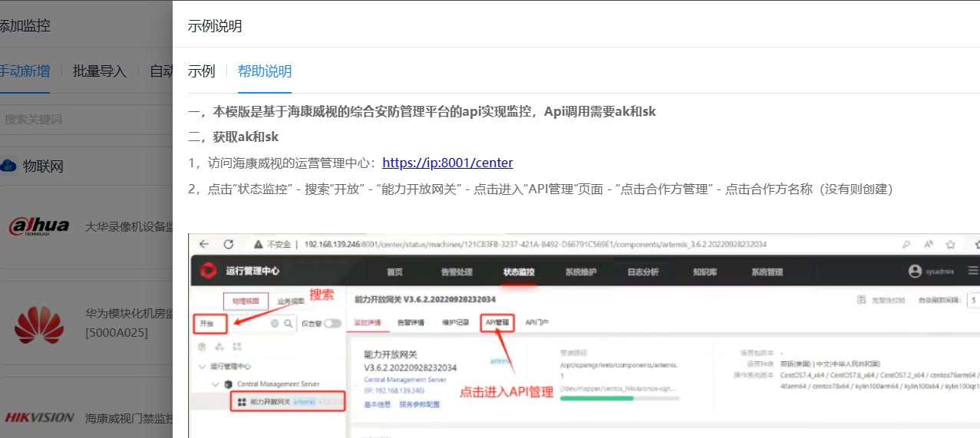Click the 完整性校验 button

pos(883,300)
